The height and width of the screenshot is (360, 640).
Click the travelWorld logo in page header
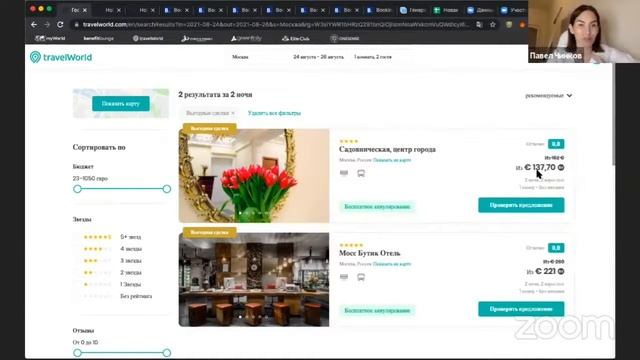click(x=61, y=57)
